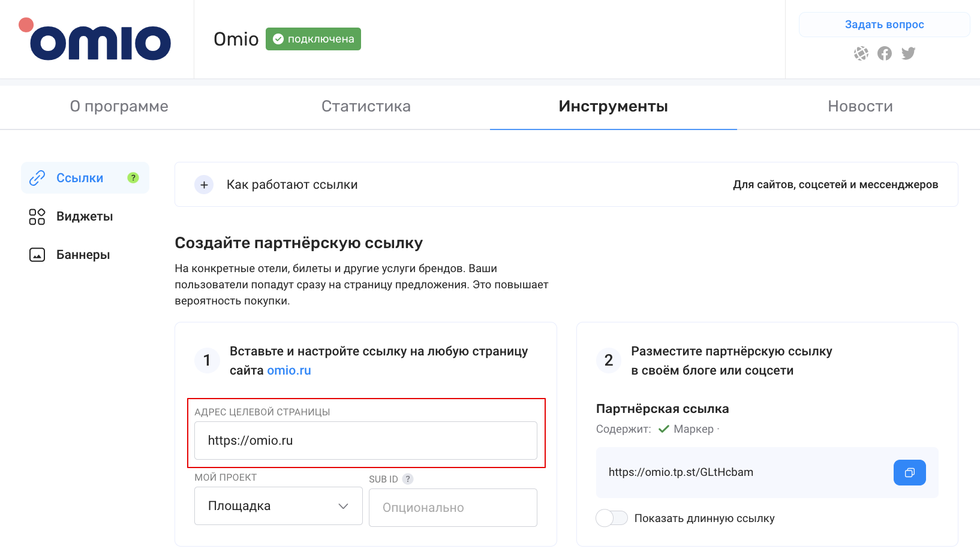
Task: Click the Баннеры image icon
Action: coord(37,255)
